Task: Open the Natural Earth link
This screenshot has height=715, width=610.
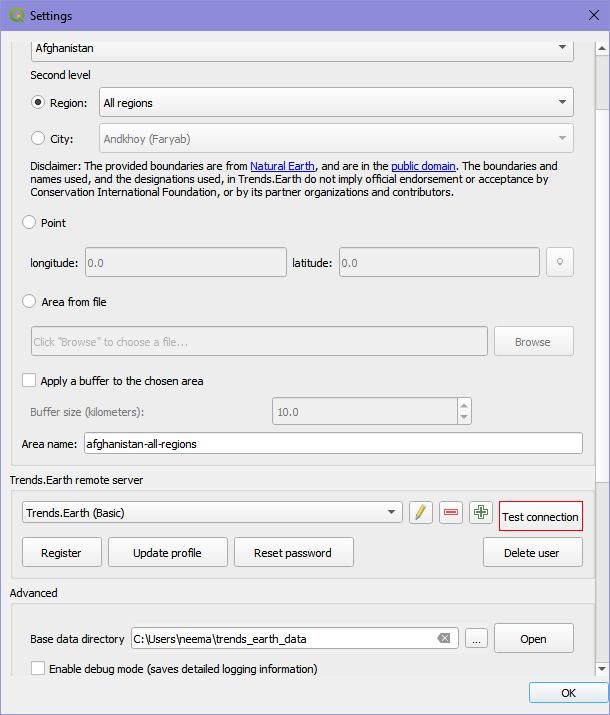Action: tap(282, 166)
